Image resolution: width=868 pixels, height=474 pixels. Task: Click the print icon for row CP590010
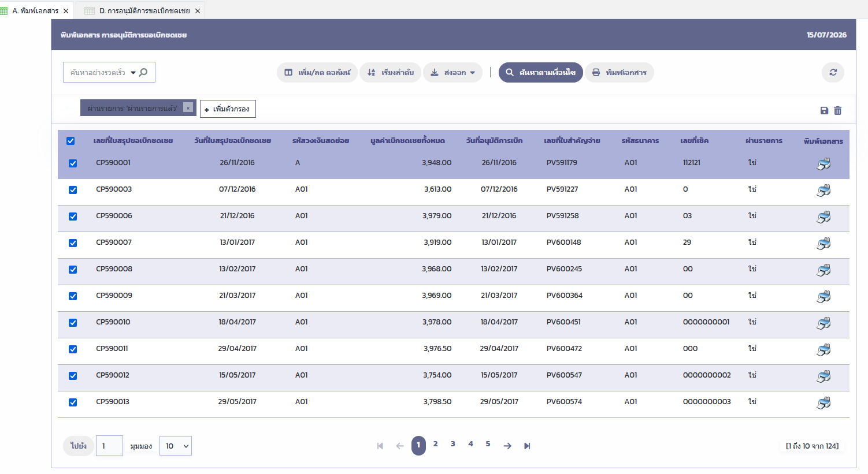point(824,323)
